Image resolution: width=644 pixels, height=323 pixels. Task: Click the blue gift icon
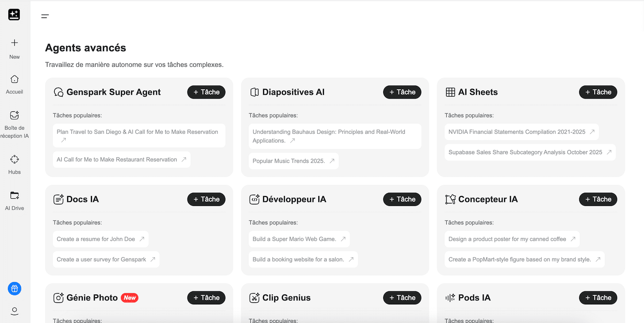click(x=14, y=288)
